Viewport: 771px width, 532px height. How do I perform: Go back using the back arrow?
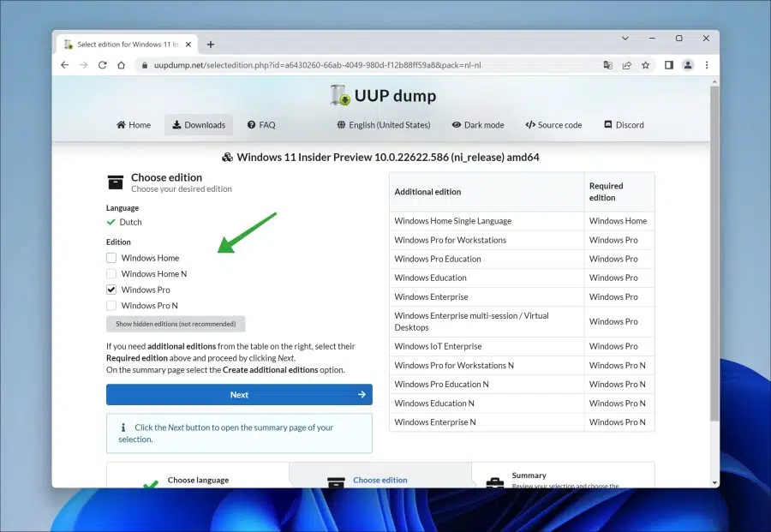pos(64,65)
